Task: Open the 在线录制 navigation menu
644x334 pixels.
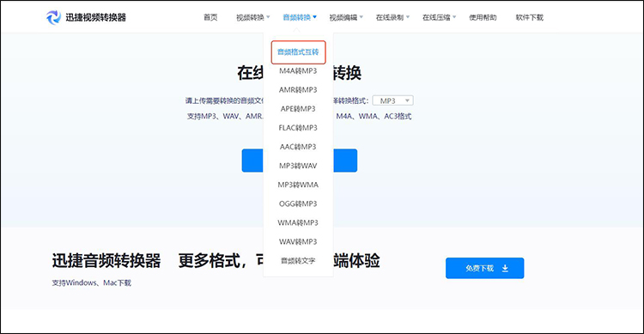Action: click(392, 17)
